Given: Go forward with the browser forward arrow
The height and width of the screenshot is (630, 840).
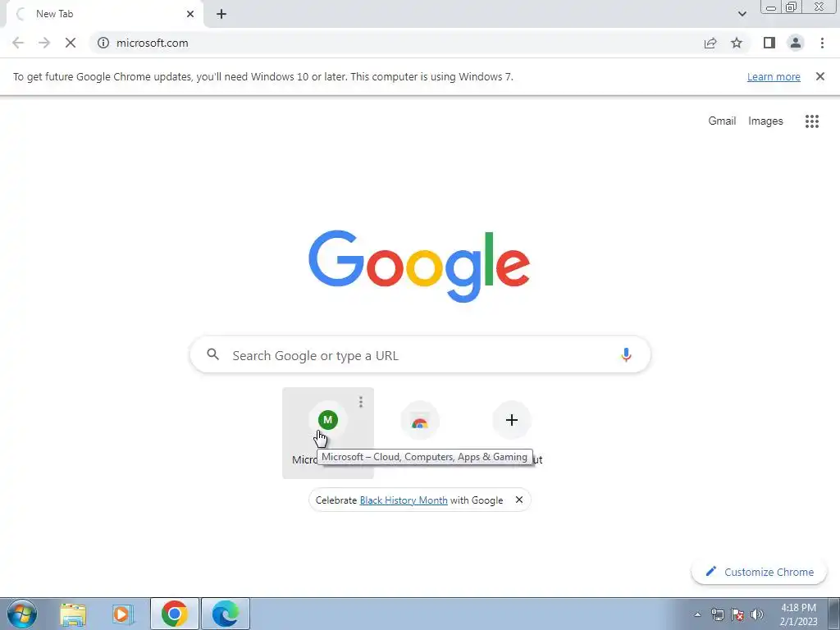Looking at the screenshot, I should point(44,43).
